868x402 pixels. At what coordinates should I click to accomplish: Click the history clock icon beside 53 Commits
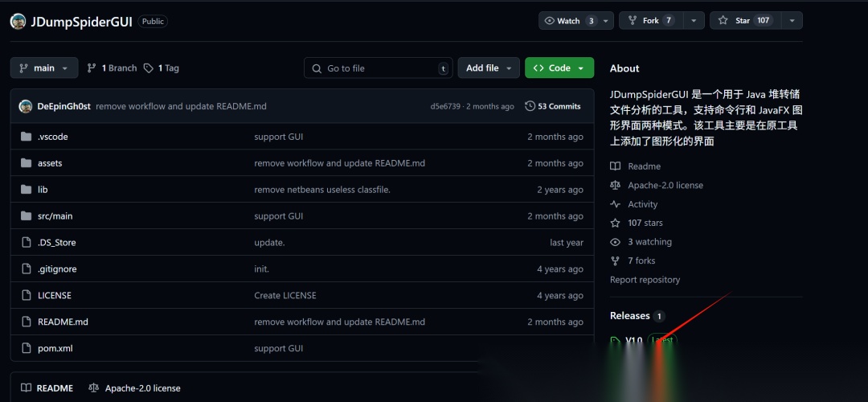tap(530, 106)
